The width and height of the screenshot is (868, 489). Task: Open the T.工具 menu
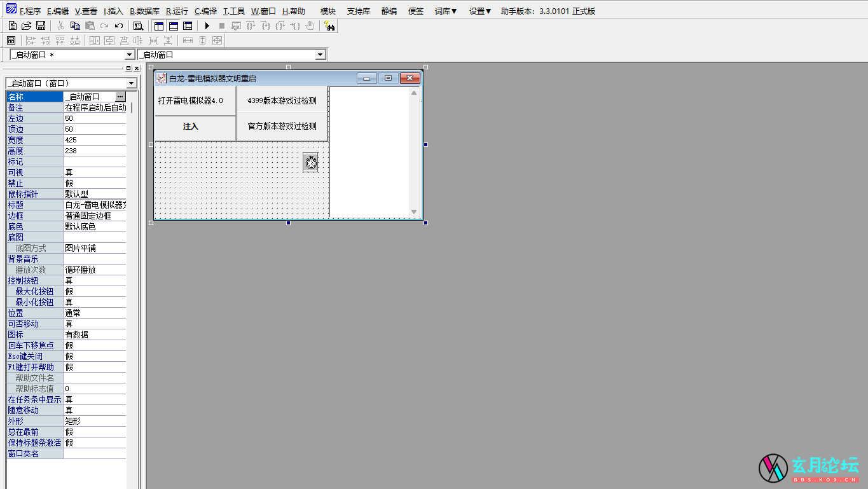click(x=234, y=11)
